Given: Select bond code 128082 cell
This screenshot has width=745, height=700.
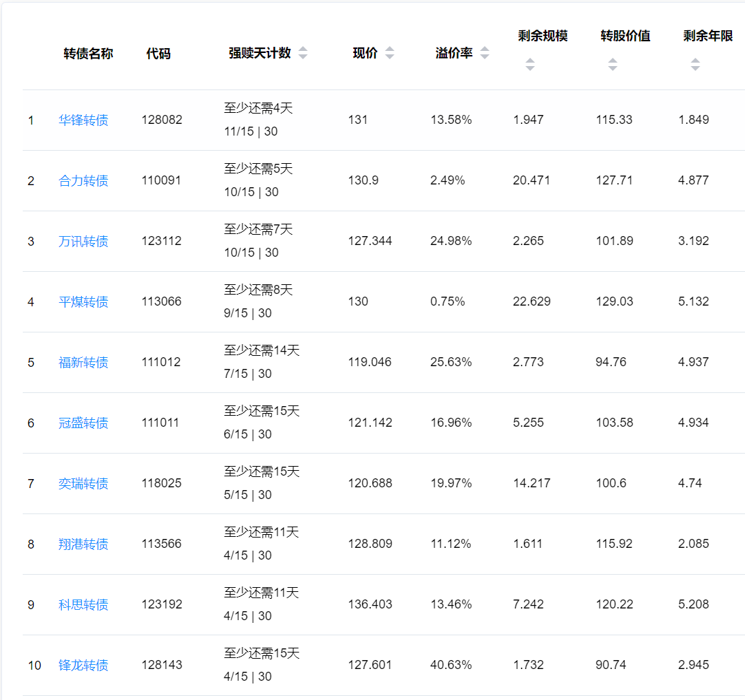Looking at the screenshot, I should pyautogui.click(x=162, y=120).
